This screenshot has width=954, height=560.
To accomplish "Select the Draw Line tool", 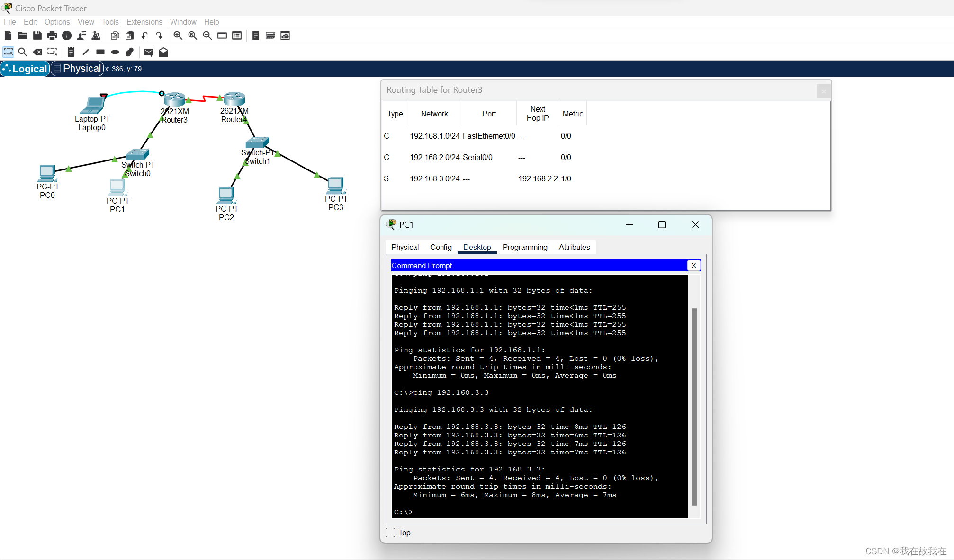I will (x=86, y=52).
